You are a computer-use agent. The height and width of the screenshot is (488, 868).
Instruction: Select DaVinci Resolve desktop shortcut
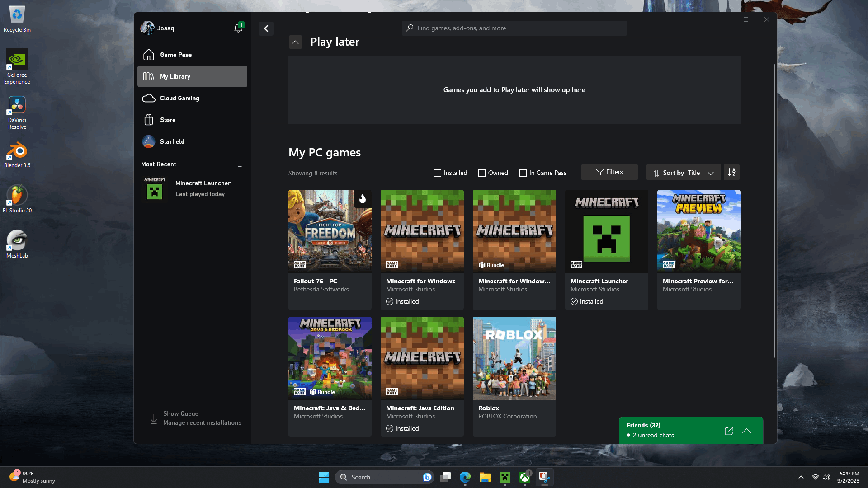(x=17, y=113)
